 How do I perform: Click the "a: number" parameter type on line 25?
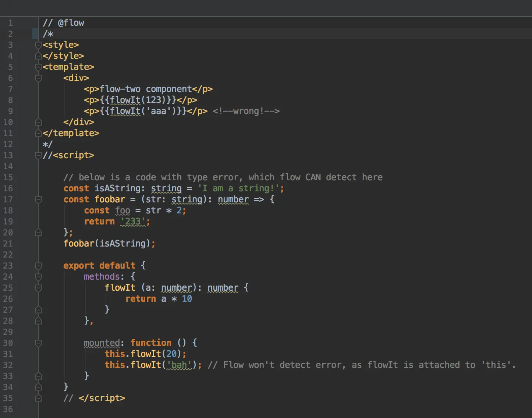pos(169,288)
